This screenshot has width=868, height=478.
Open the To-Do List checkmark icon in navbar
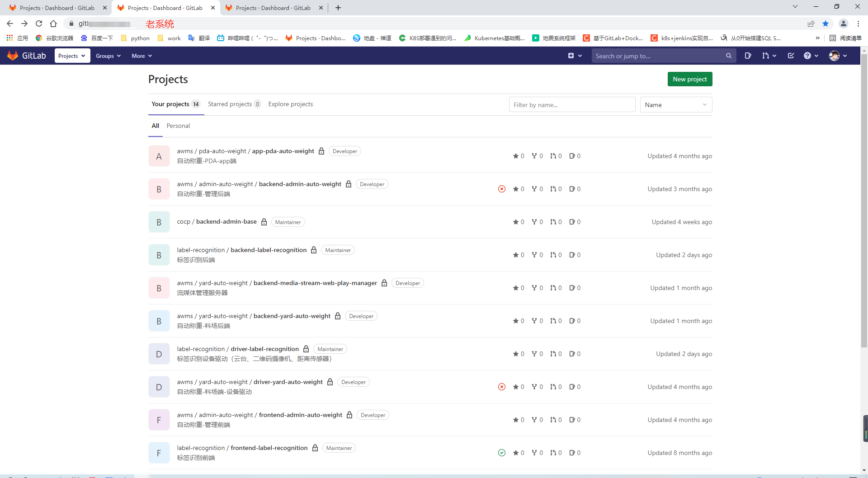(790, 56)
